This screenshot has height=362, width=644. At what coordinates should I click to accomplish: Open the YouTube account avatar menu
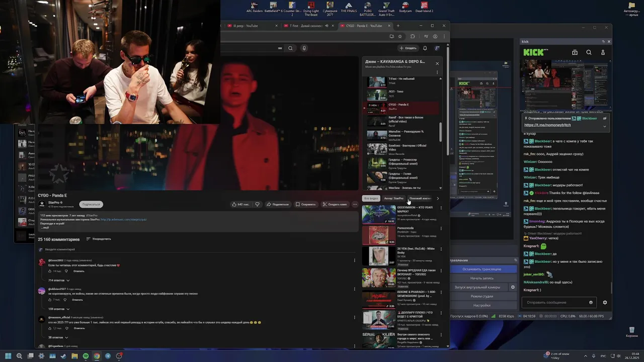(437, 48)
